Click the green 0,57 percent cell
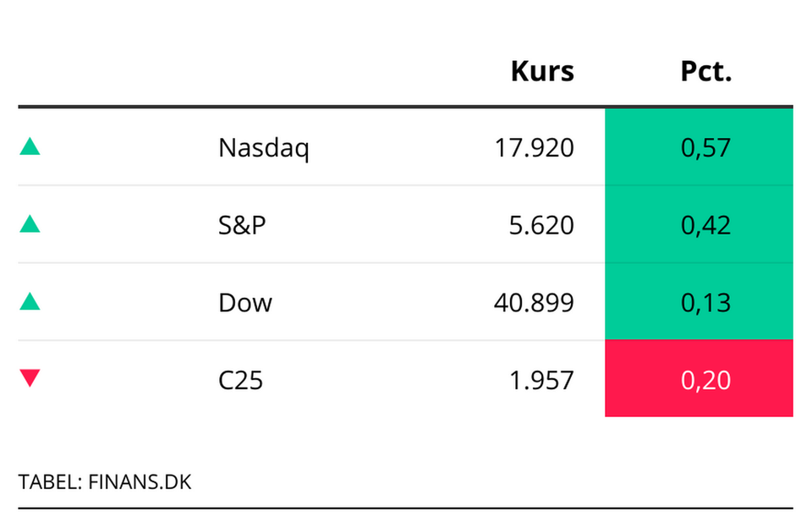This screenshot has width=812, height=528. [699, 148]
